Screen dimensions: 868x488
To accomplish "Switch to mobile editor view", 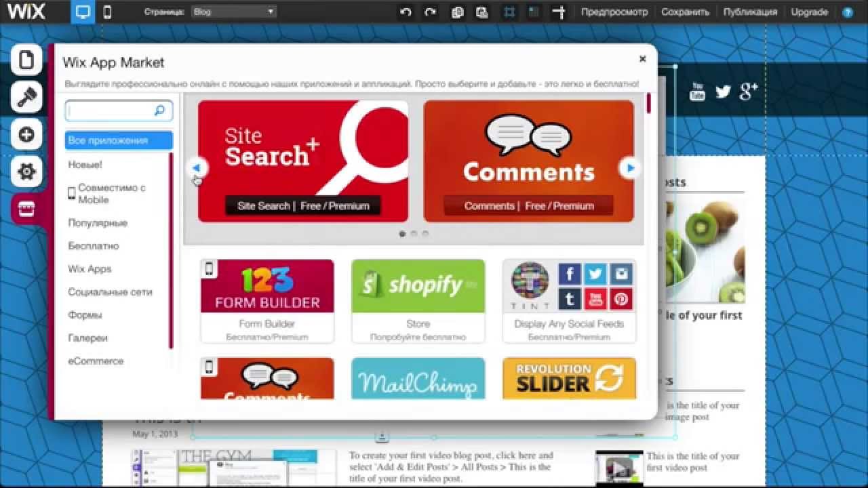I will [x=107, y=12].
